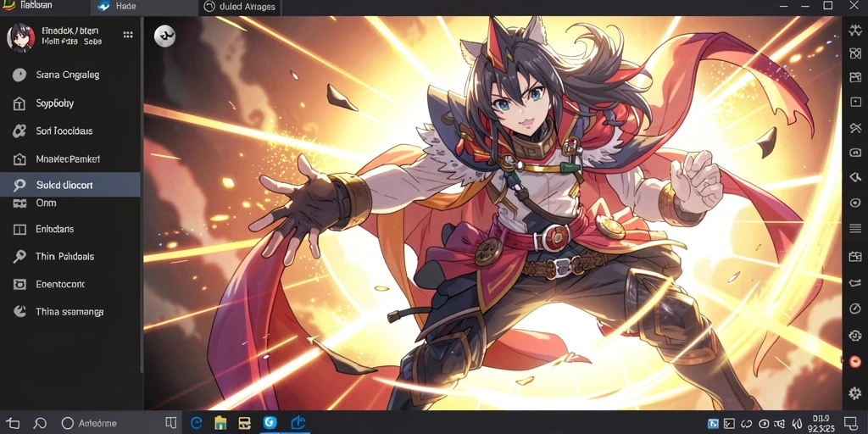The height and width of the screenshot is (434, 868).
Task: Click the taskbar search box
Action: pos(111,424)
